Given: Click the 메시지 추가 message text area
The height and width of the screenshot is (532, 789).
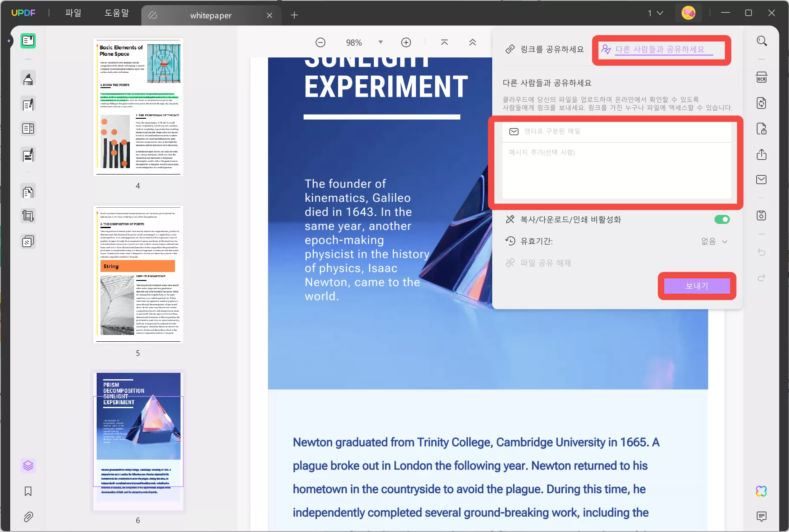Looking at the screenshot, I should coord(617,170).
